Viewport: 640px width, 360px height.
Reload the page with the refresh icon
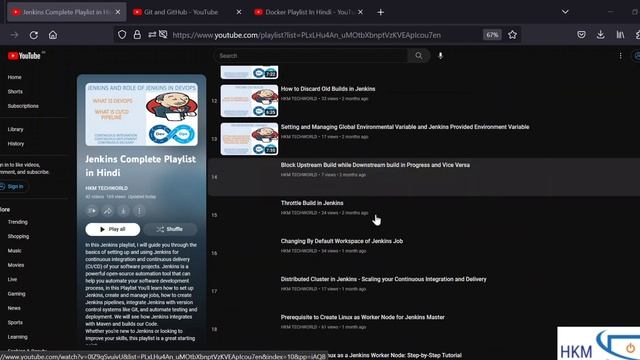[x=34, y=35]
